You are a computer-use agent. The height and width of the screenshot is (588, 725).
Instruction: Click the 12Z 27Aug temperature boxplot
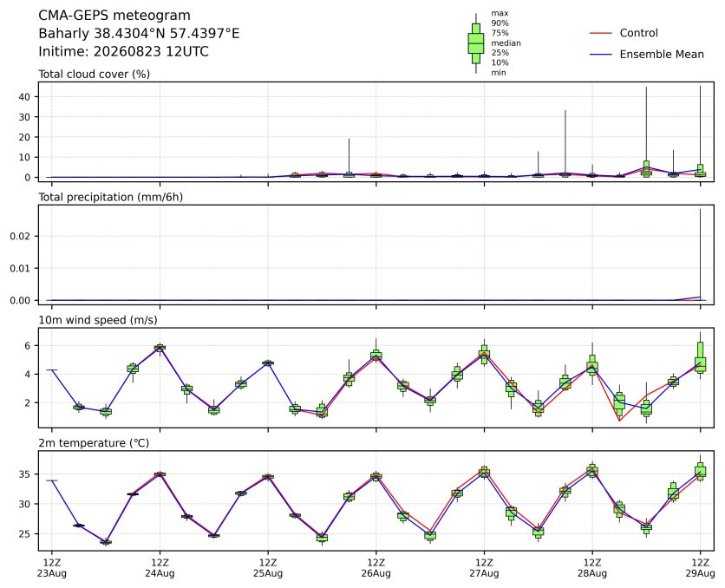pyautogui.click(x=484, y=473)
